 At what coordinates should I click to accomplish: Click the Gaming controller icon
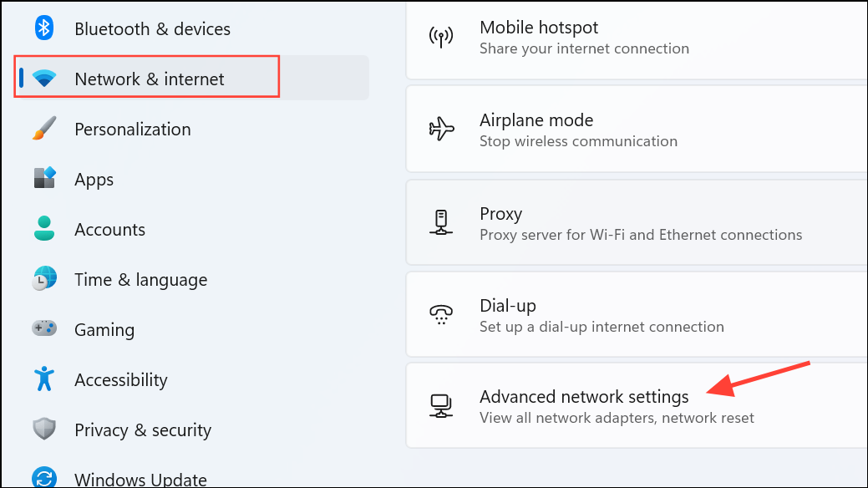click(x=44, y=328)
